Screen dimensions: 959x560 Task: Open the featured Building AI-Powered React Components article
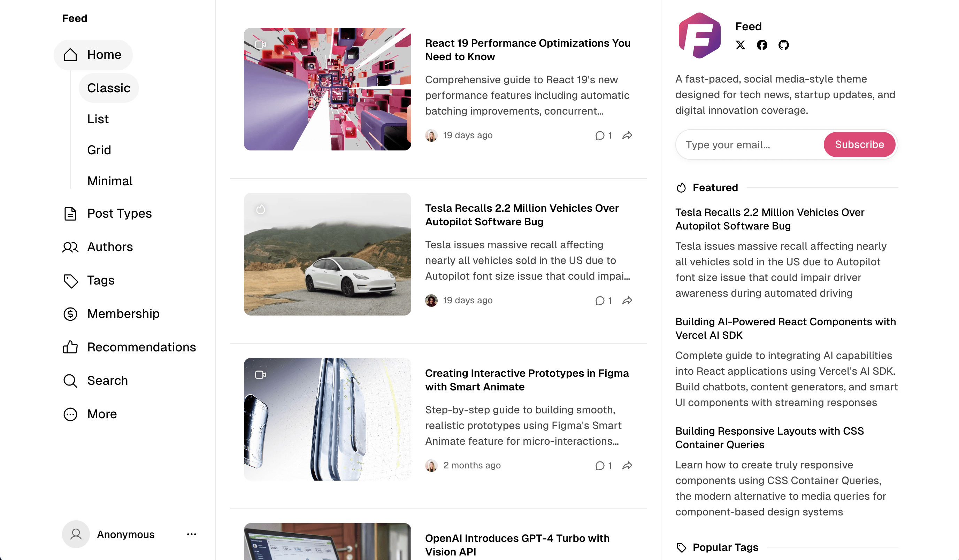[x=785, y=328]
